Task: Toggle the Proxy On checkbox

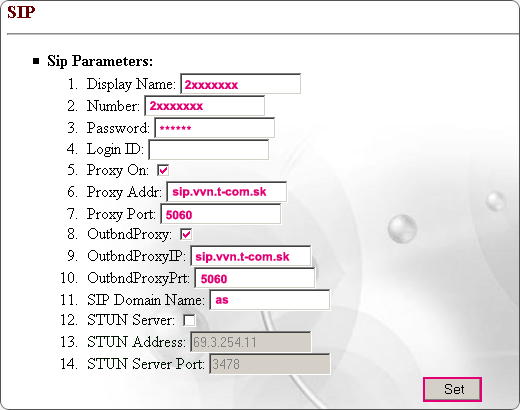Action: coord(163,170)
